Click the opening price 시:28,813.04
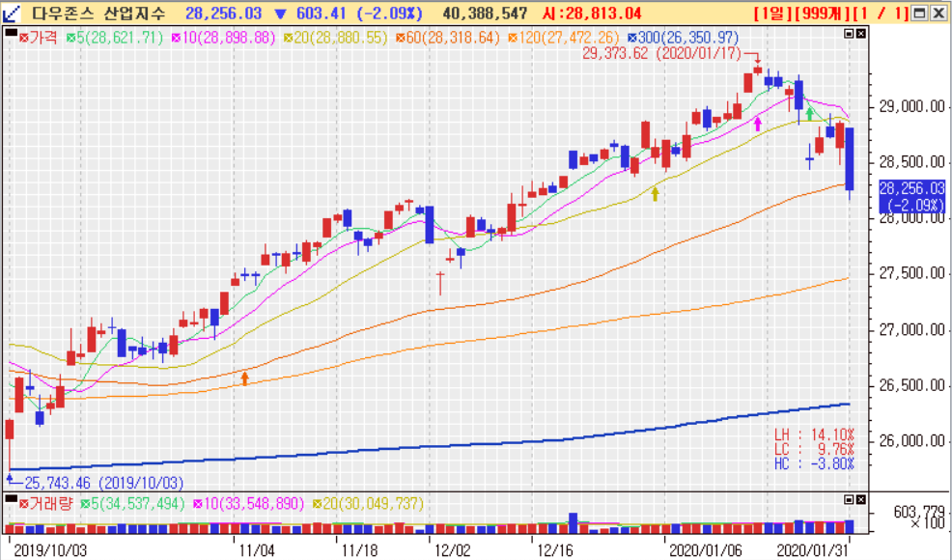The image size is (952, 560). (591, 14)
